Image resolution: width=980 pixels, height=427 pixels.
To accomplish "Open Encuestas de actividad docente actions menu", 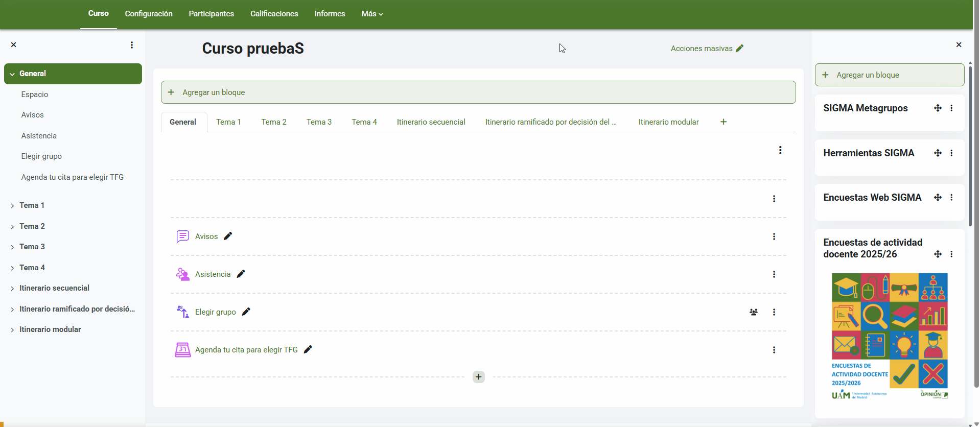I will pos(951,254).
